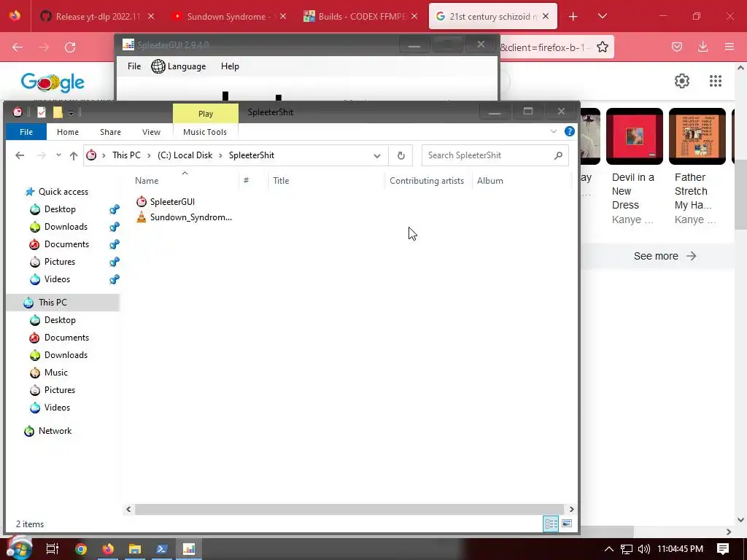Viewport: 747px width, 560px height.
Task: Open Google apps grid icon
Action: [x=715, y=81]
